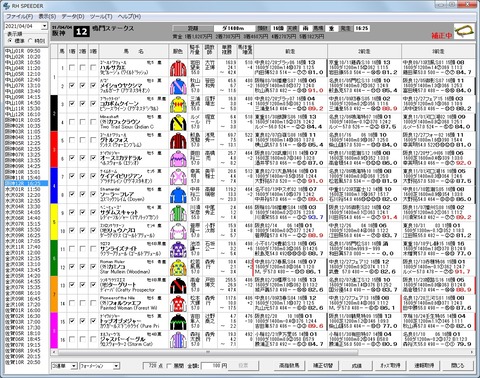The image size is (480, 378).
Task: Uncheck the 1着 checkbox for horse 15
Action: point(72,321)
